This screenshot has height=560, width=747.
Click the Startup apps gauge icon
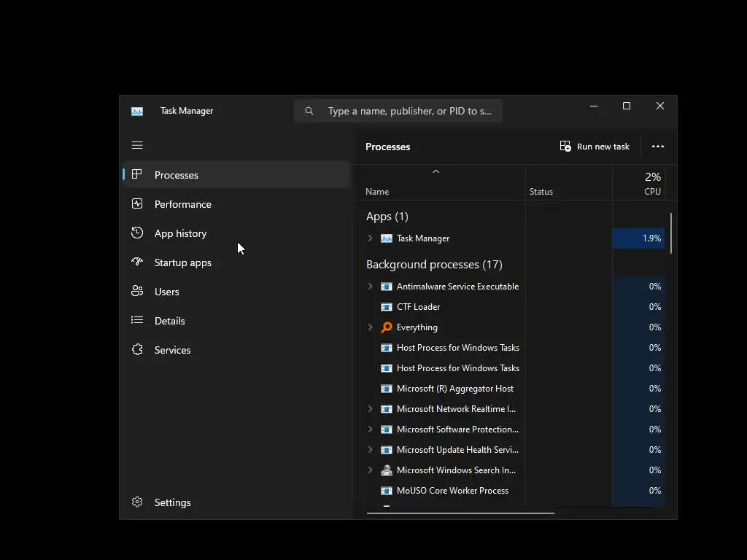[137, 262]
